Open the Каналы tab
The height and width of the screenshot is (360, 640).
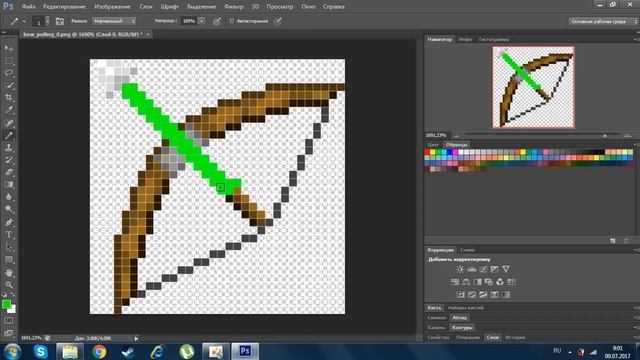pos(436,327)
